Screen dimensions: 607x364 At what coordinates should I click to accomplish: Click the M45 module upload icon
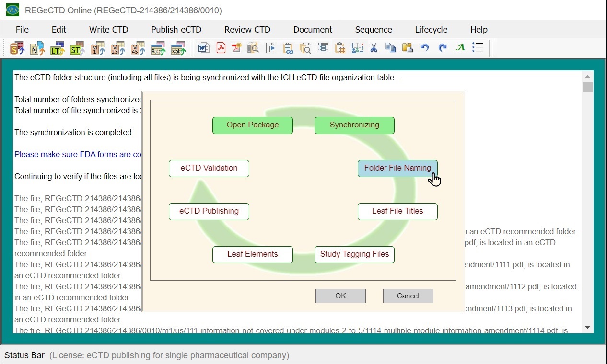[x=138, y=48]
